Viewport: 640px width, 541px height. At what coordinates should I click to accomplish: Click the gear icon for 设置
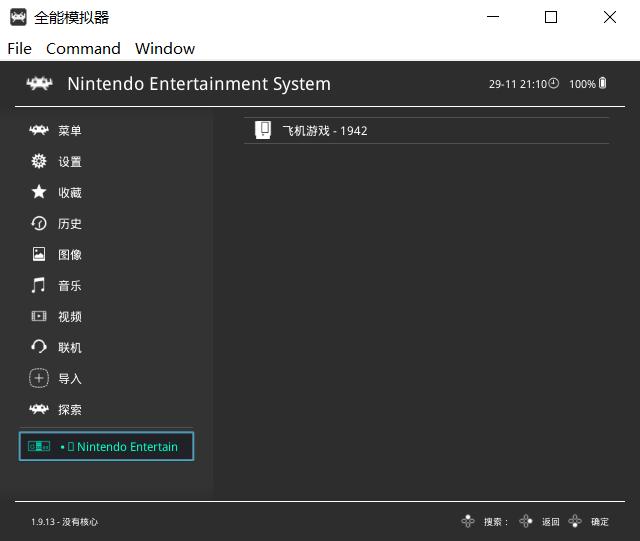(39, 161)
